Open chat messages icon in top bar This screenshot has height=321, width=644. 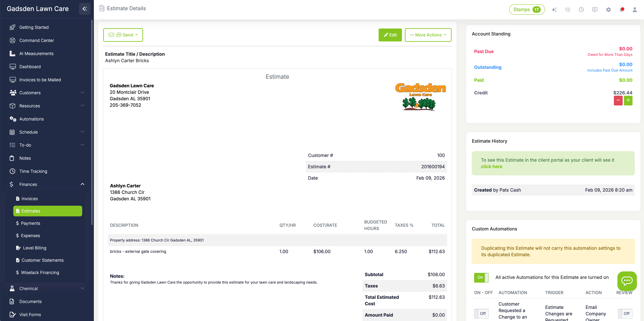coord(595,10)
